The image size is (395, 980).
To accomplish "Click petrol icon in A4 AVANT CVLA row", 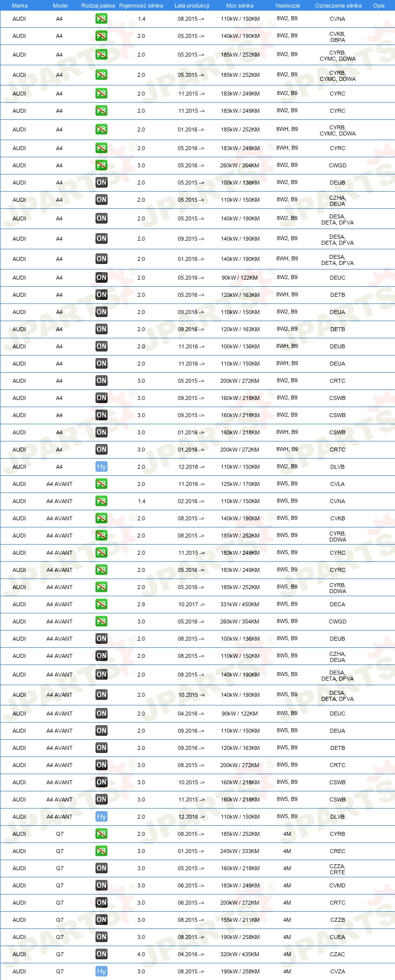I will coord(102,484).
